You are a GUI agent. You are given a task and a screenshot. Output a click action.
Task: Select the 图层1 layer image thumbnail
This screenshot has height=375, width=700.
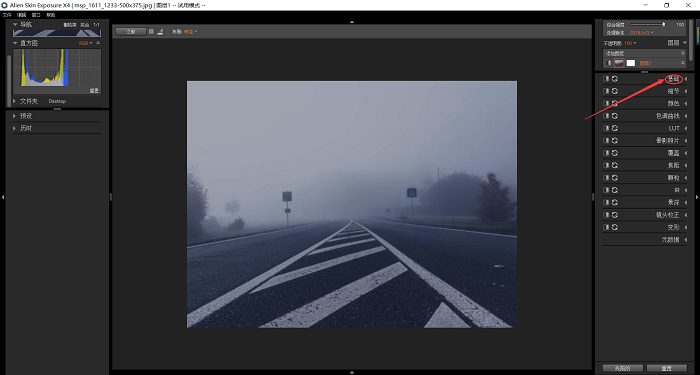619,63
